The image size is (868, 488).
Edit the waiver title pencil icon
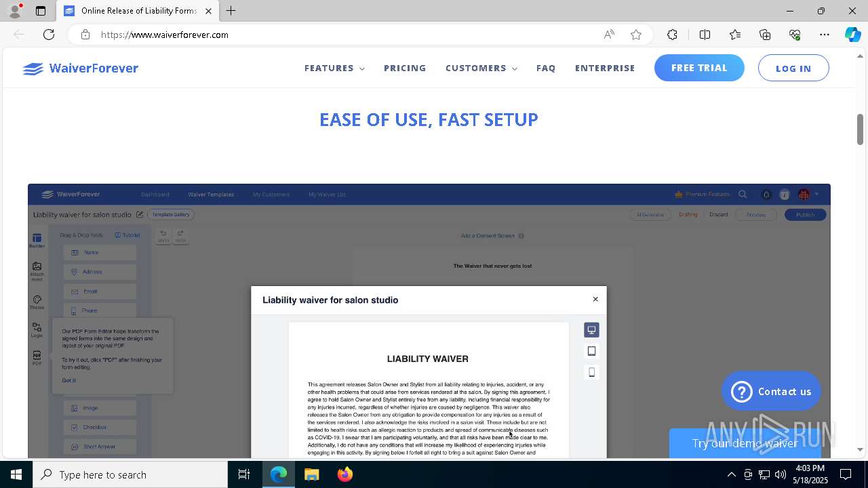[140, 215]
